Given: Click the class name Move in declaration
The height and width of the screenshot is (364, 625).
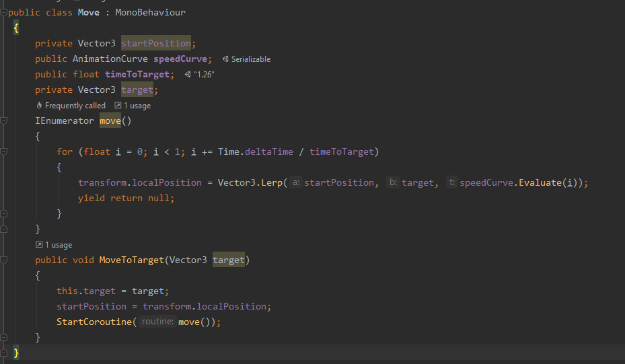Looking at the screenshot, I should 89,12.
